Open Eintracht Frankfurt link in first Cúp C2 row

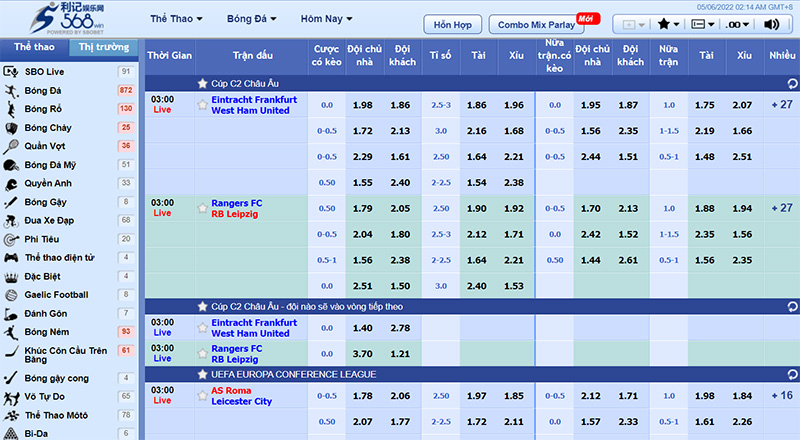coord(254,100)
